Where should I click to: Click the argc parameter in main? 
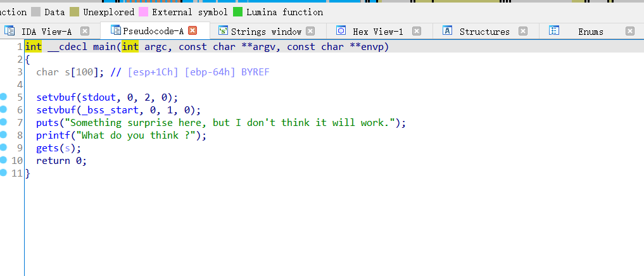coord(156,47)
